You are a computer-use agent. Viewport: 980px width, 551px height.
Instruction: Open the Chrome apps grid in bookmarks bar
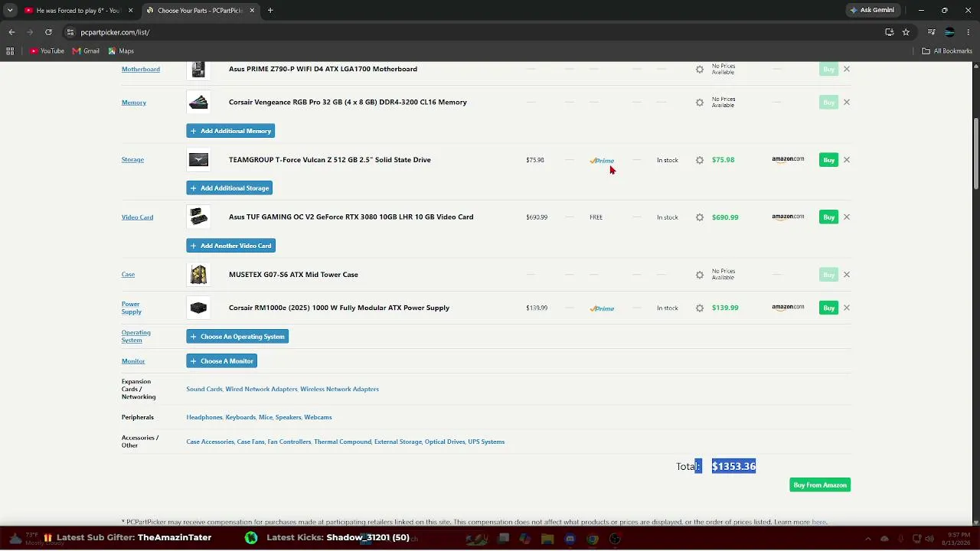click(x=10, y=51)
